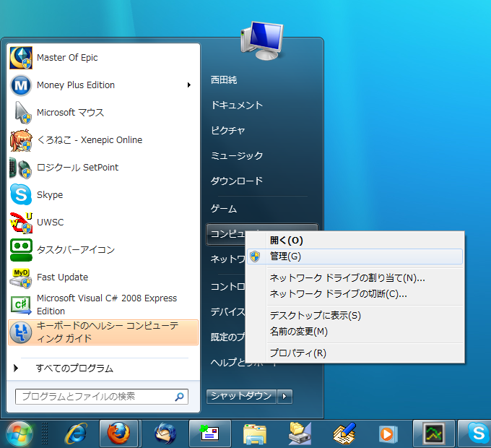This screenshot has width=491, height=448.
Task: Open the UWSC program icon
Action: (21, 223)
